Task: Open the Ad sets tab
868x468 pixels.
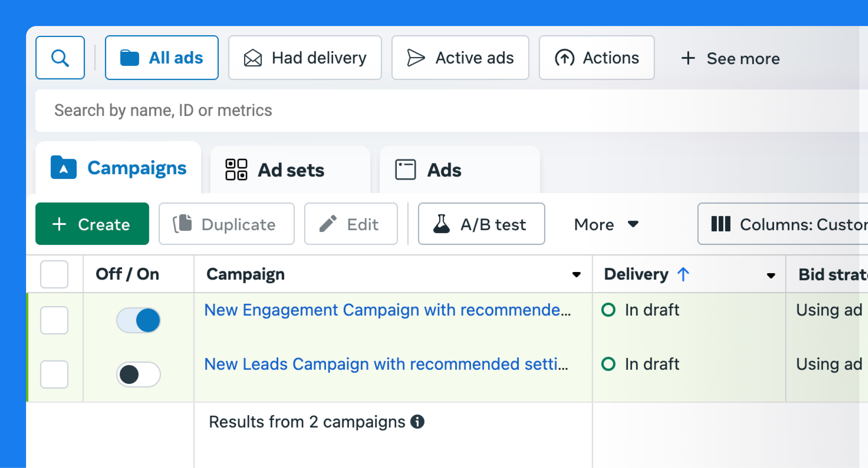Action: (290, 170)
